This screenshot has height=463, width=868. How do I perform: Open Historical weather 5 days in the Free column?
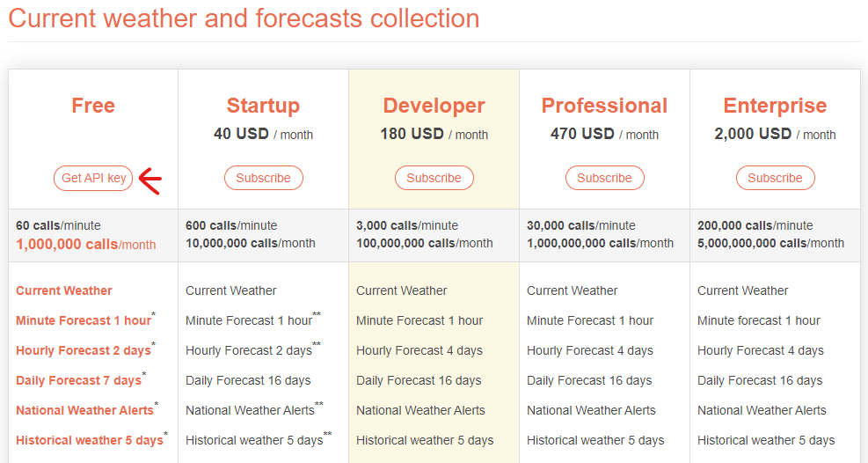click(x=89, y=440)
